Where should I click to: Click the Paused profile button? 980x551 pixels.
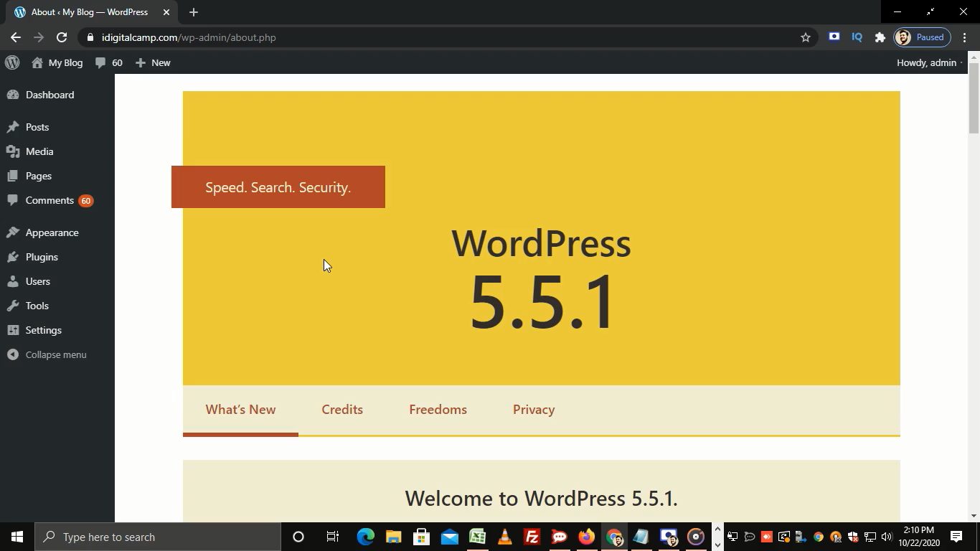click(x=922, y=37)
